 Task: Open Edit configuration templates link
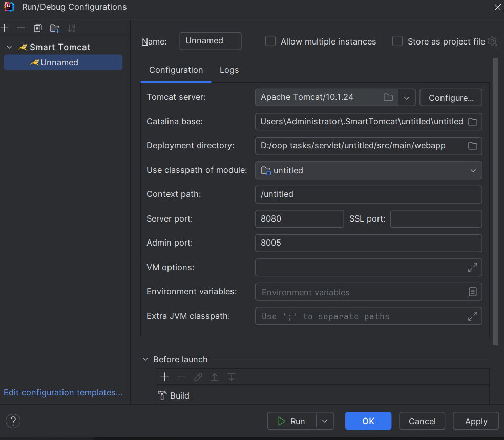point(63,392)
